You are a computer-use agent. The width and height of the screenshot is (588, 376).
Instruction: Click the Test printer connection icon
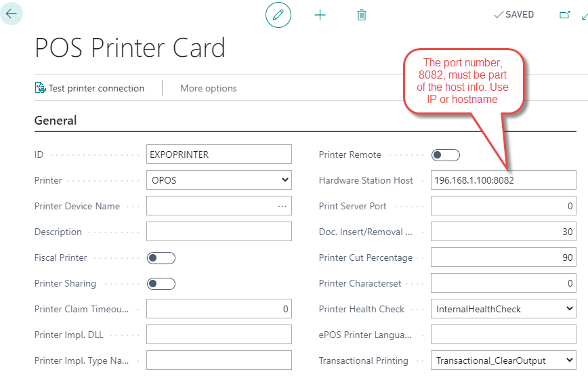[40, 87]
